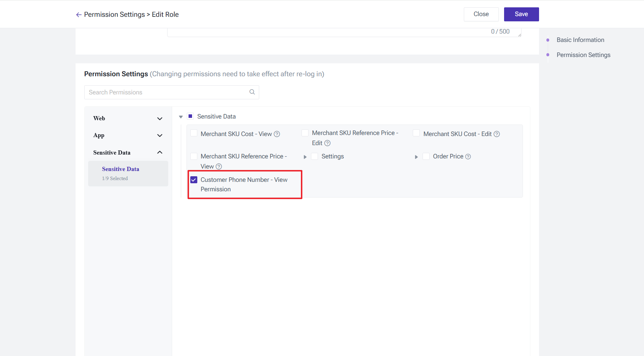Jump to Basic Information anchor

point(580,40)
